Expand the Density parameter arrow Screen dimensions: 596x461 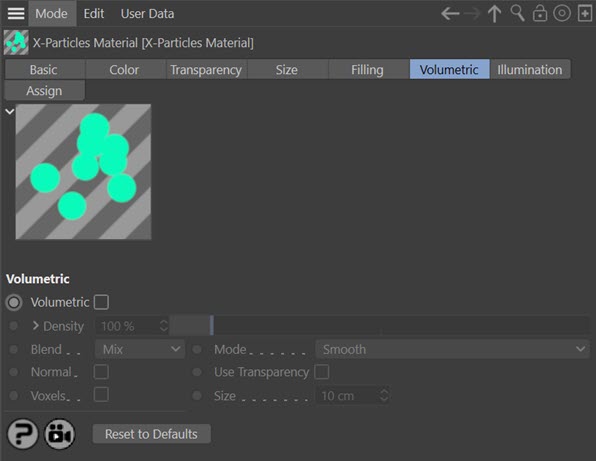click(36, 325)
